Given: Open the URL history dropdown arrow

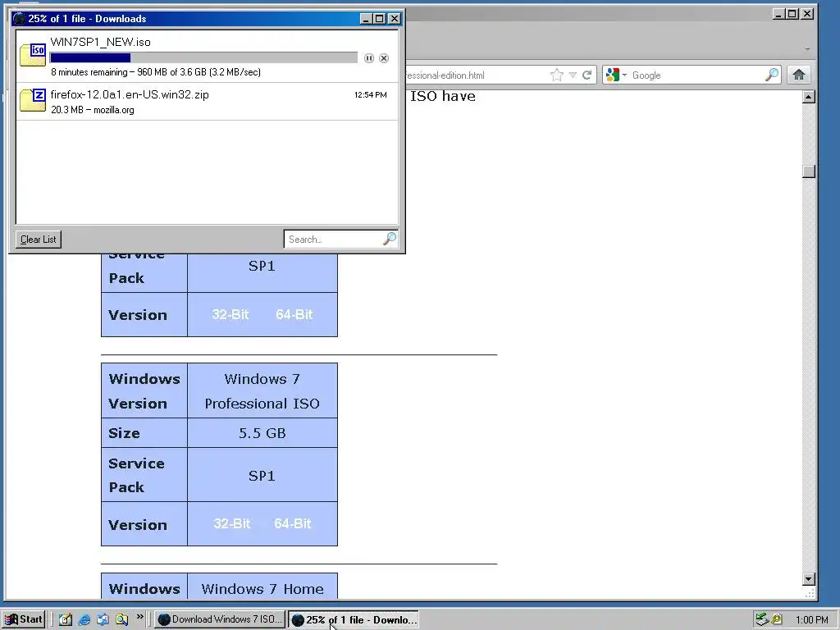Looking at the screenshot, I should [x=573, y=75].
